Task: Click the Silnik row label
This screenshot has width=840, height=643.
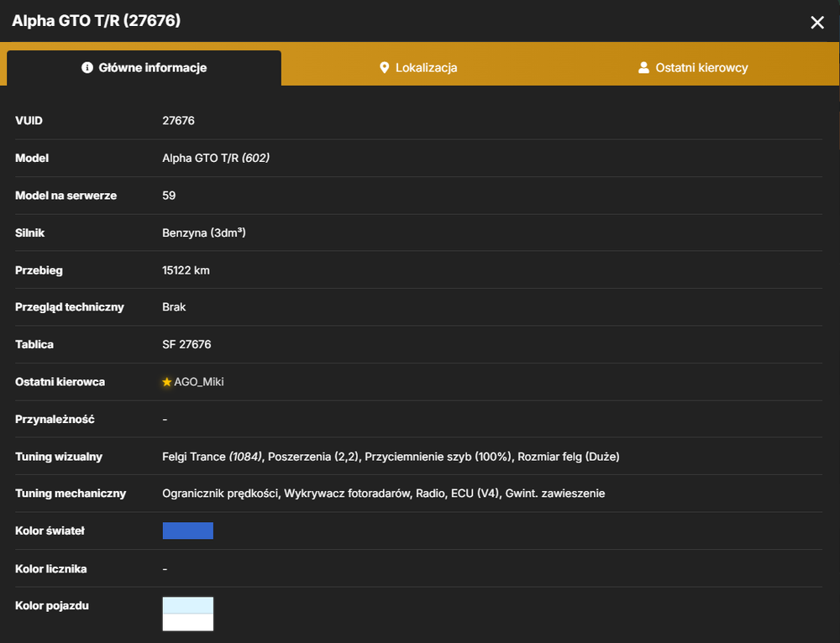Action: [x=29, y=233]
